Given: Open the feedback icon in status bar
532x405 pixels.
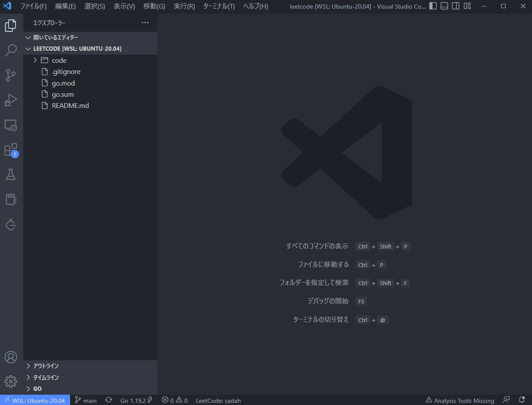Looking at the screenshot, I should (x=507, y=400).
